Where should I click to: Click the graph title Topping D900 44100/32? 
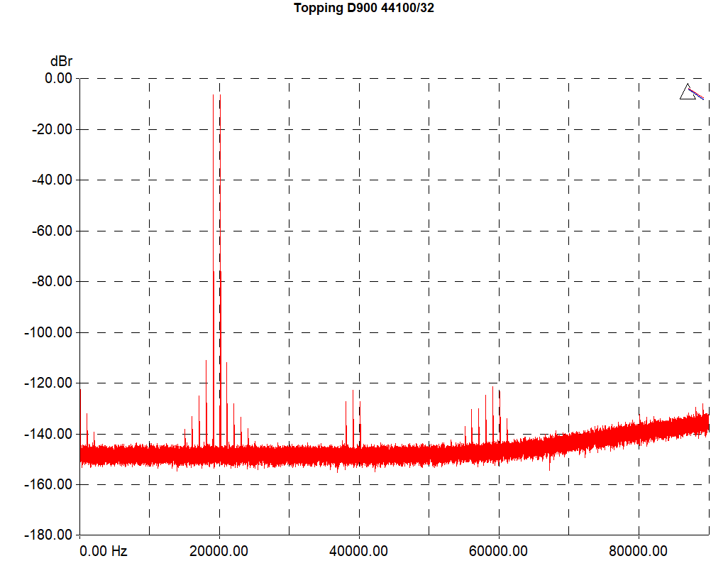click(x=364, y=9)
